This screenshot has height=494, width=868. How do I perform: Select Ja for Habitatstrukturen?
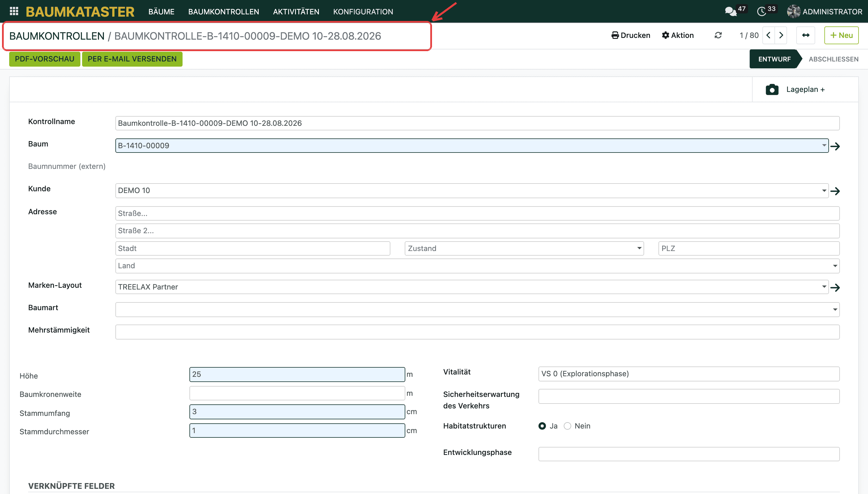(x=542, y=426)
